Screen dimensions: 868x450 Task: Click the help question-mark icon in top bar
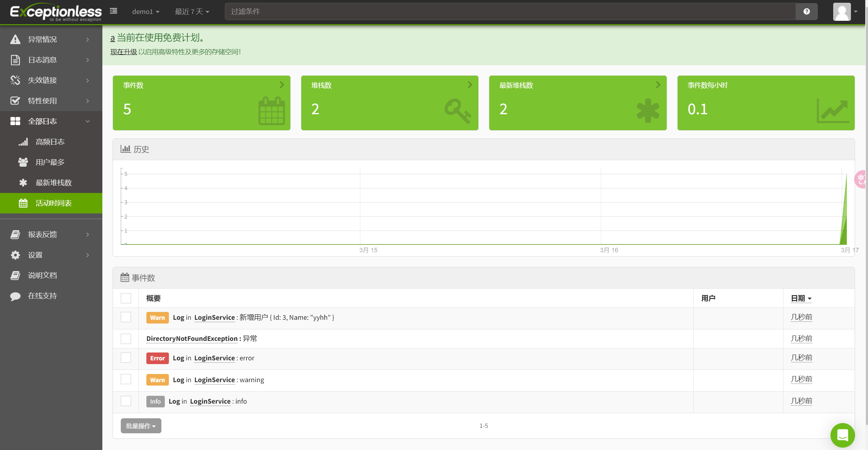click(806, 11)
